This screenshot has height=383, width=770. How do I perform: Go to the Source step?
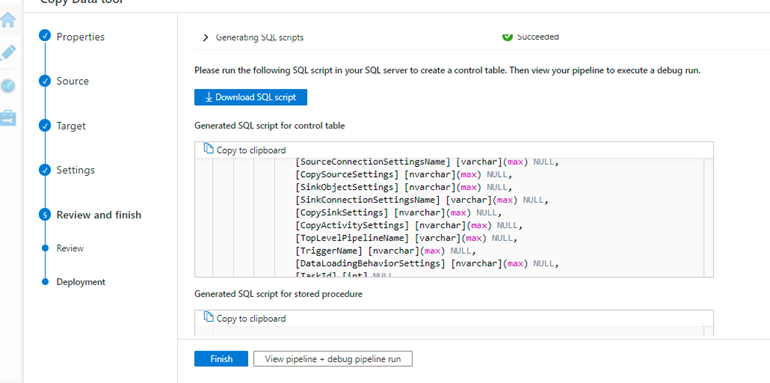pos(72,81)
